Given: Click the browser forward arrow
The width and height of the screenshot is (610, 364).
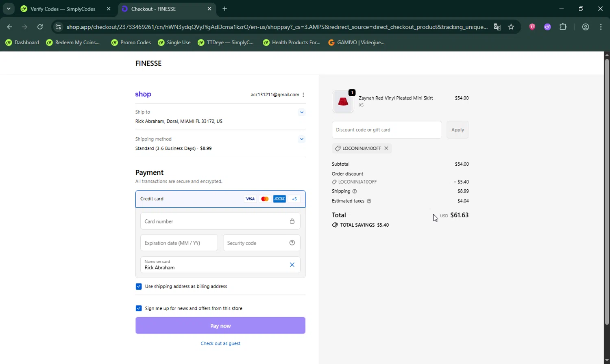Looking at the screenshot, I should tap(25, 27).
